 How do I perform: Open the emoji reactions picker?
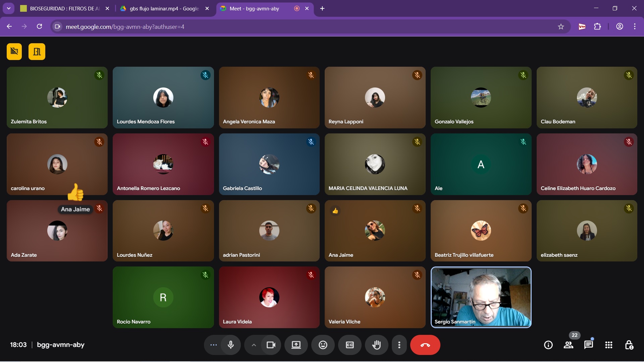pyautogui.click(x=323, y=345)
